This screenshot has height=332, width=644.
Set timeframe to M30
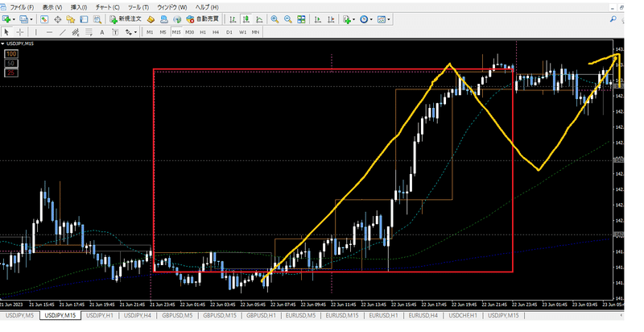(189, 32)
